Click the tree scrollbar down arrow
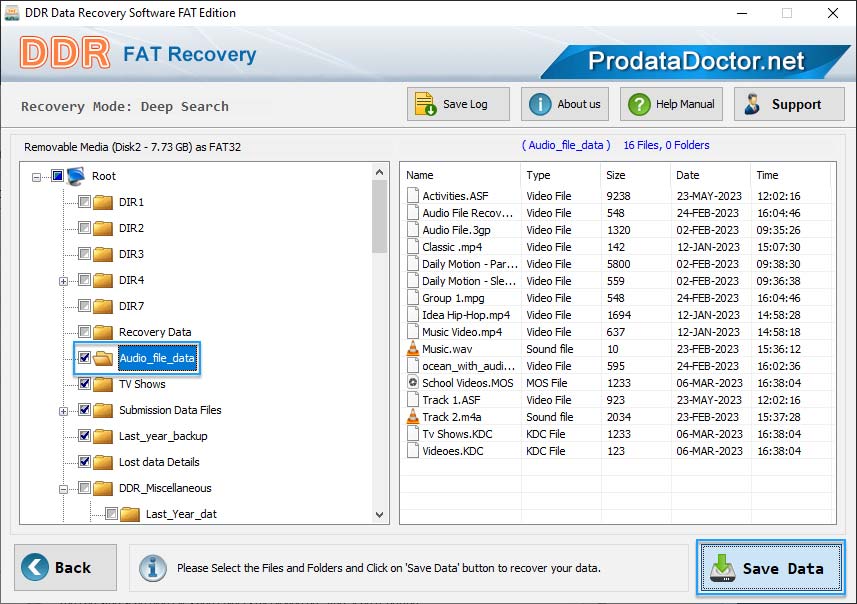This screenshot has height=604, width=857. [379, 515]
